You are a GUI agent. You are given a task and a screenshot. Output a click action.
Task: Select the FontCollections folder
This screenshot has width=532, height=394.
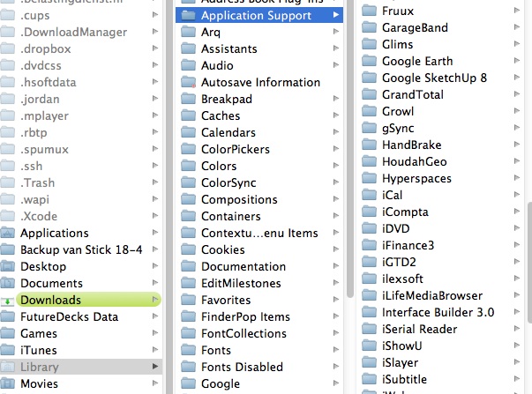click(259, 333)
